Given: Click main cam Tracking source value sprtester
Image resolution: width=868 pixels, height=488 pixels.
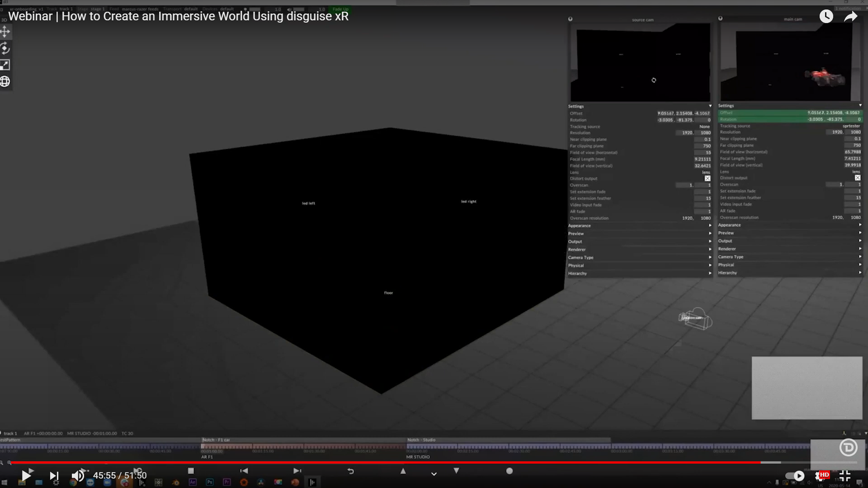Looking at the screenshot, I should [x=851, y=126].
